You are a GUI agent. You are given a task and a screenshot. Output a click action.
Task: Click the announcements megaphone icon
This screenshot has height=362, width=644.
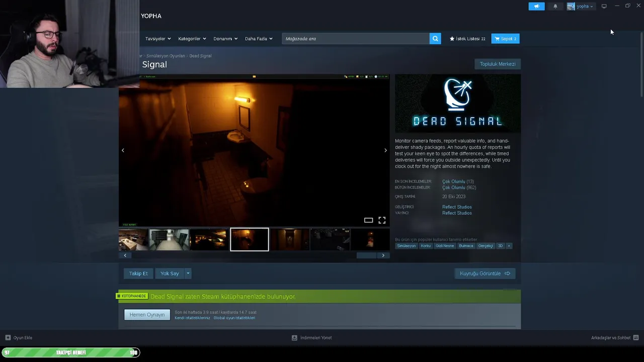click(x=536, y=7)
